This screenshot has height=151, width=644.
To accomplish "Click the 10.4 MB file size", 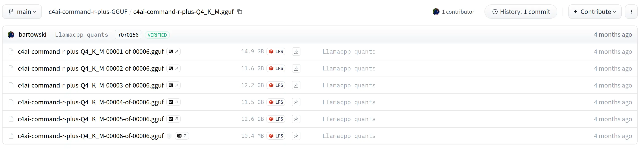I will [252, 136].
